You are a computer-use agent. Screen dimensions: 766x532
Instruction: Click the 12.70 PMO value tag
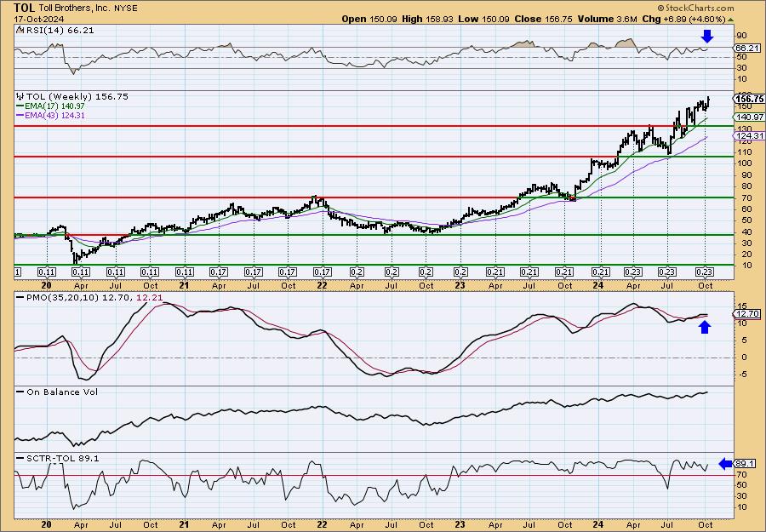pyautogui.click(x=747, y=314)
